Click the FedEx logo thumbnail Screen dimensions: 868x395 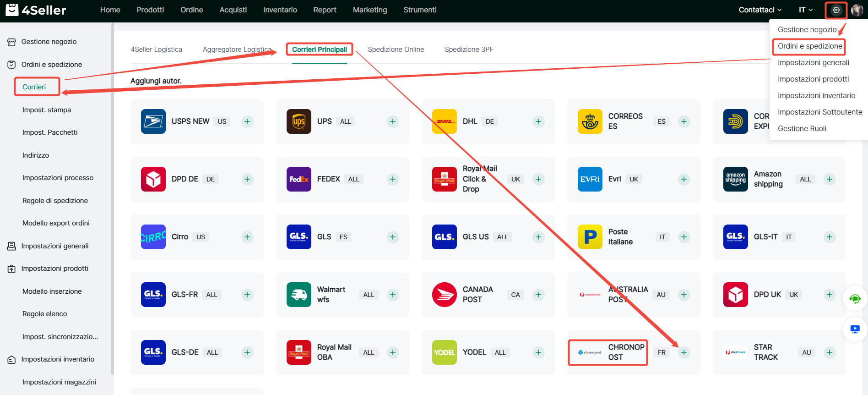[299, 179]
